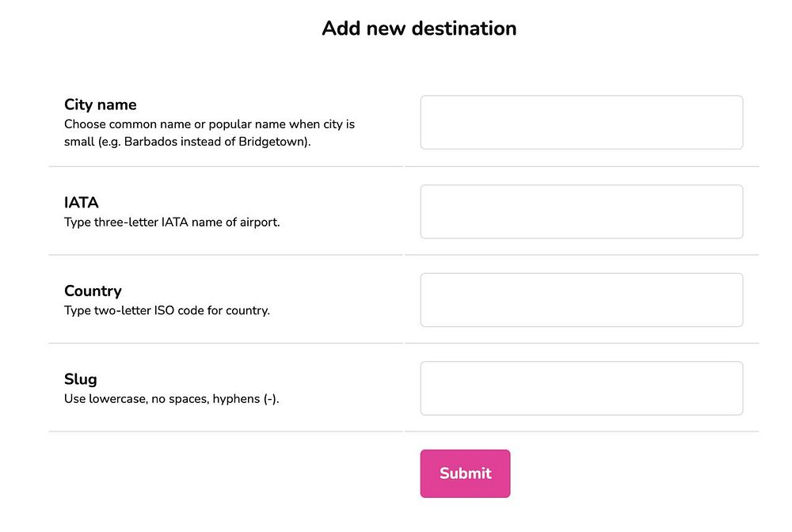The height and width of the screenshot is (532, 792).
Task: Click the word "destination" in the page title
Action: pos(462,28)
